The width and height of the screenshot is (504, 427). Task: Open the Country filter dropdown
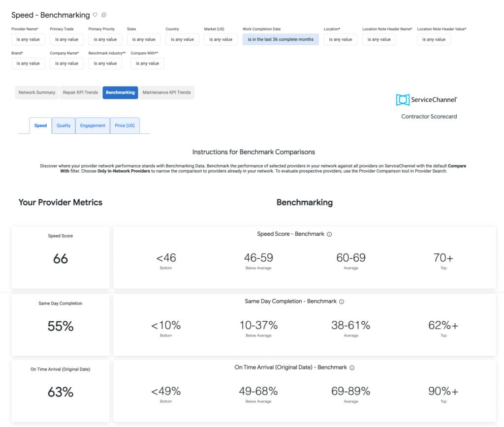(182, 39)
